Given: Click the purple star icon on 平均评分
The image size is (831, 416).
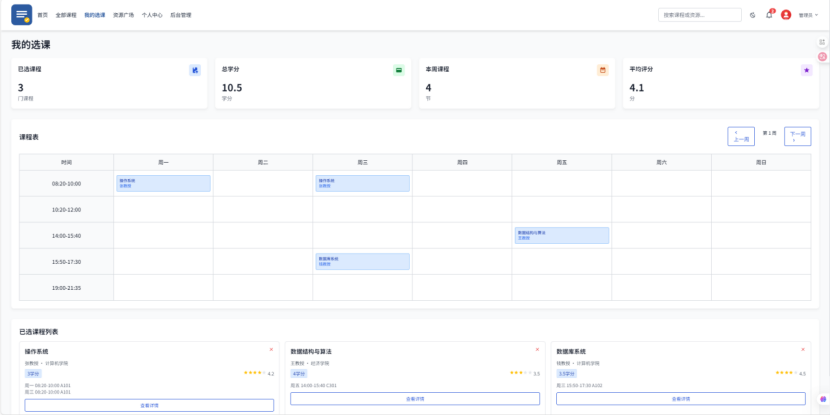Looking at the screenshot, I should pos(807,70).
